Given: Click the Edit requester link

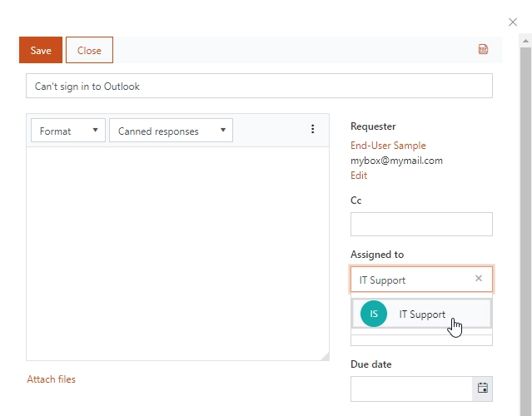Looking at the screenshot, I should click(359, 176).
